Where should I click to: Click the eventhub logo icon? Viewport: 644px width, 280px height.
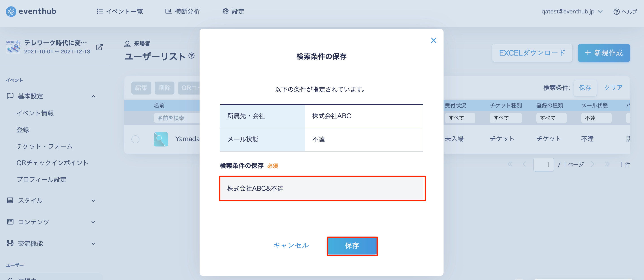pos(11,11)
